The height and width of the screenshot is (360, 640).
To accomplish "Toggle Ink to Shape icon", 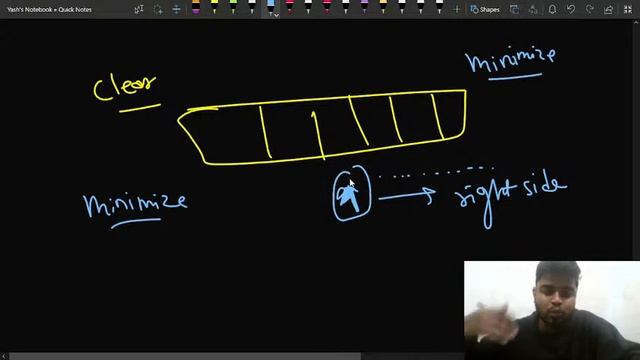I will 514,9.
